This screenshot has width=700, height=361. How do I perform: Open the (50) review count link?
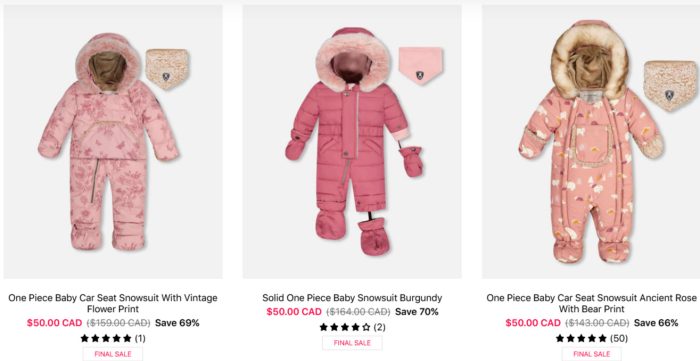[619, 338]
